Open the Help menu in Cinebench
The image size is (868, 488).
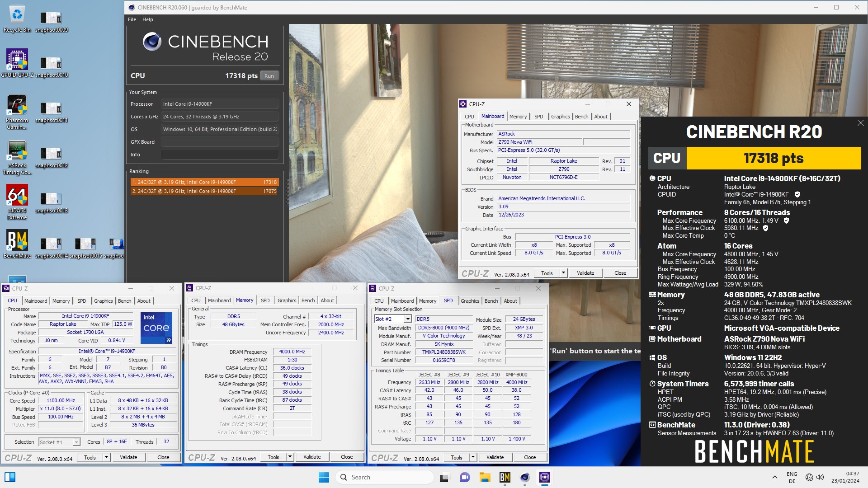(148, 19)
